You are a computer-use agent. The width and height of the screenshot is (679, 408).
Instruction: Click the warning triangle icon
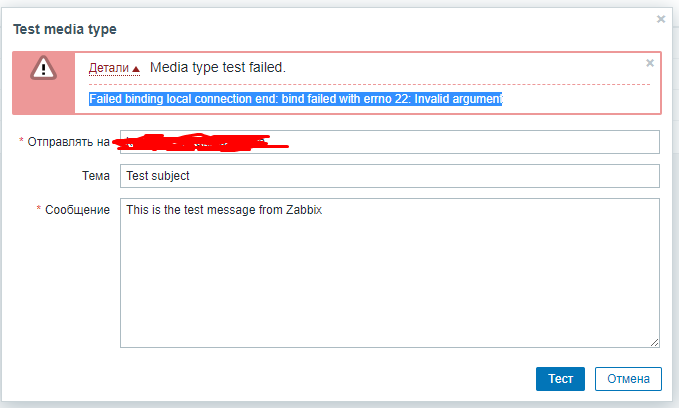[x=43, y=68]
